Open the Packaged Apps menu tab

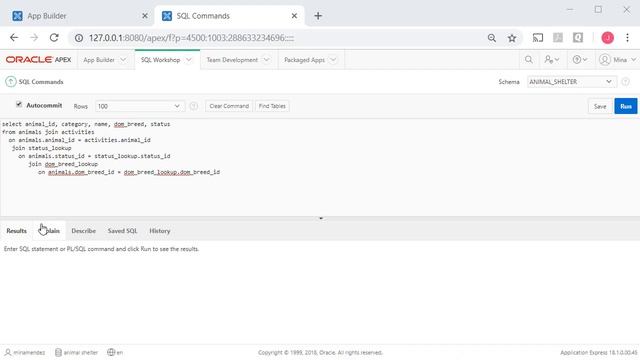point(304,60)
